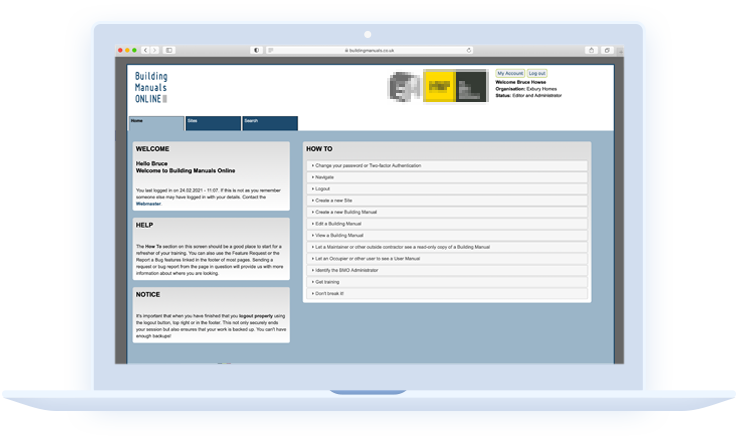Expand Let an Occupier see a User Manual
The height and width of the screenshot is (441, 737).
coord(447,259)
